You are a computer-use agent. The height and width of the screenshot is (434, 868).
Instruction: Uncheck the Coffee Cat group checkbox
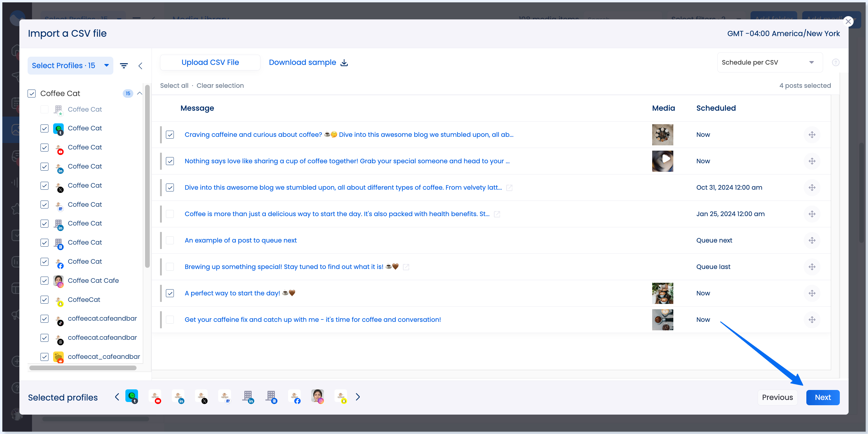pyautogui.click(x=32, y=94)
